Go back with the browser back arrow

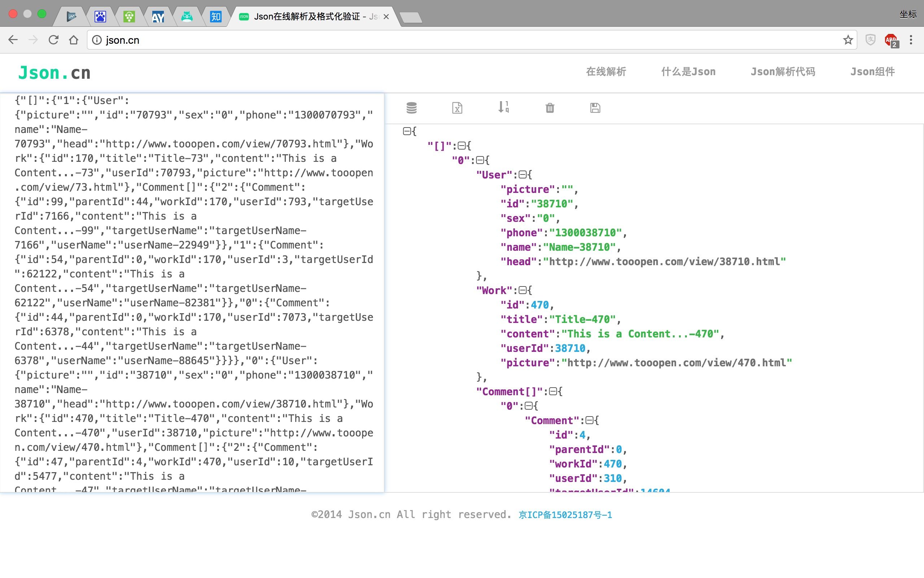click(13, 40)
